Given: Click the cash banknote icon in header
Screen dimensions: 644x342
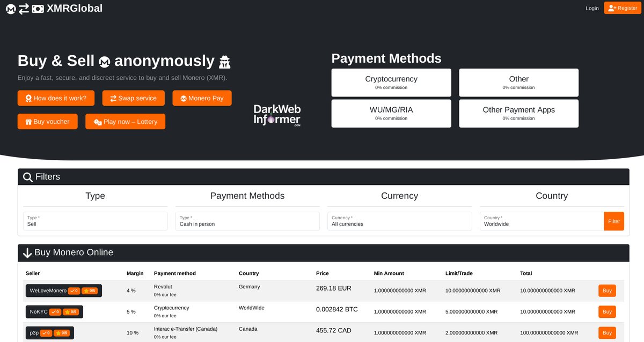Looking at the screenshot, I should click(x=38, y=9).
